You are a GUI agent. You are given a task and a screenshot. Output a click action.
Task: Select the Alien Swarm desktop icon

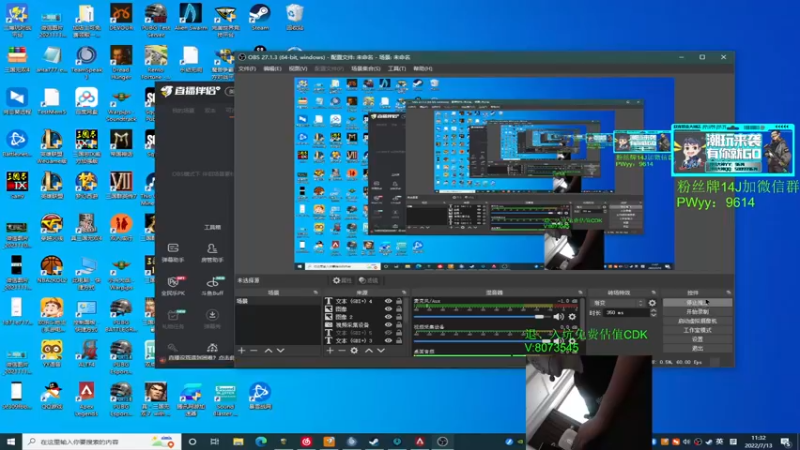pos(190,17)
